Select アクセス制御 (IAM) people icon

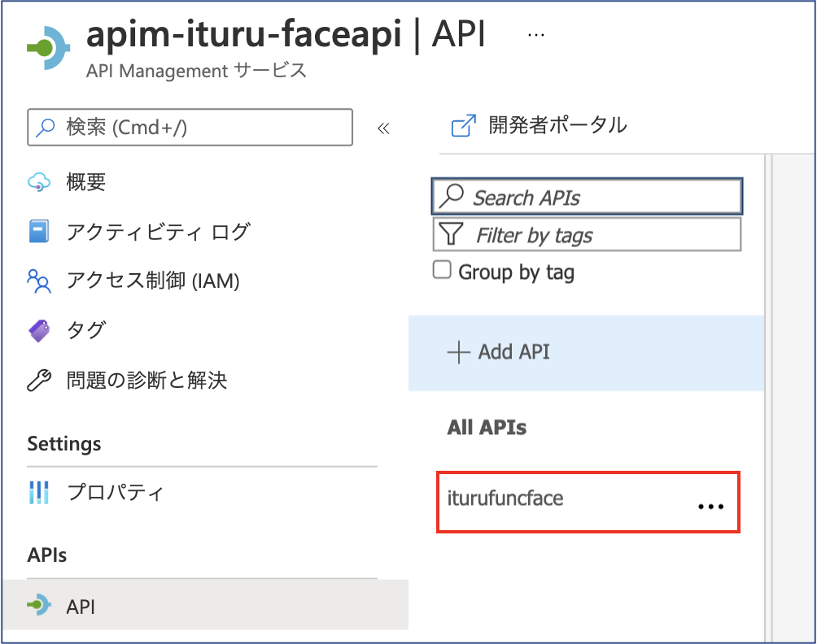tap(39, 281)
